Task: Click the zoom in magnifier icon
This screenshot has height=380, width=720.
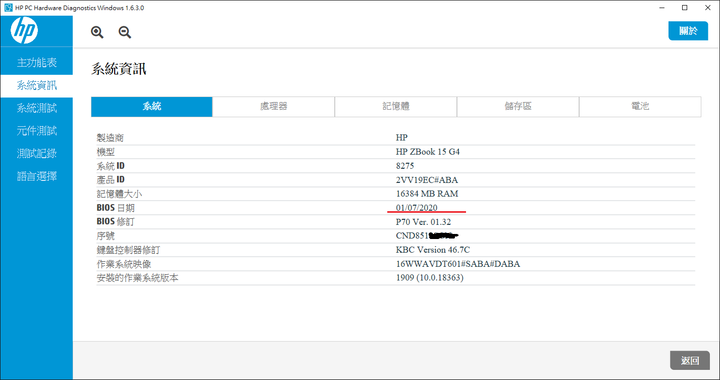Action: 97,32
